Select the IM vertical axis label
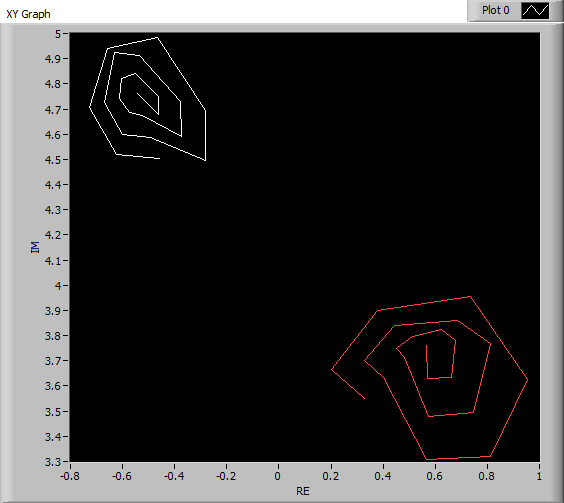 (x=35, y=247)
